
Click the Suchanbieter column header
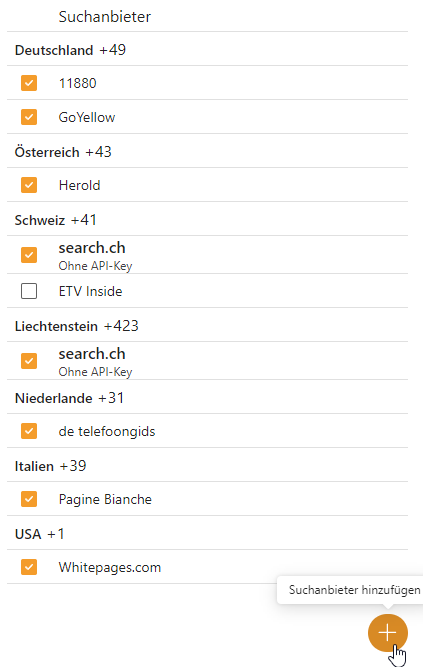(105, 17)
